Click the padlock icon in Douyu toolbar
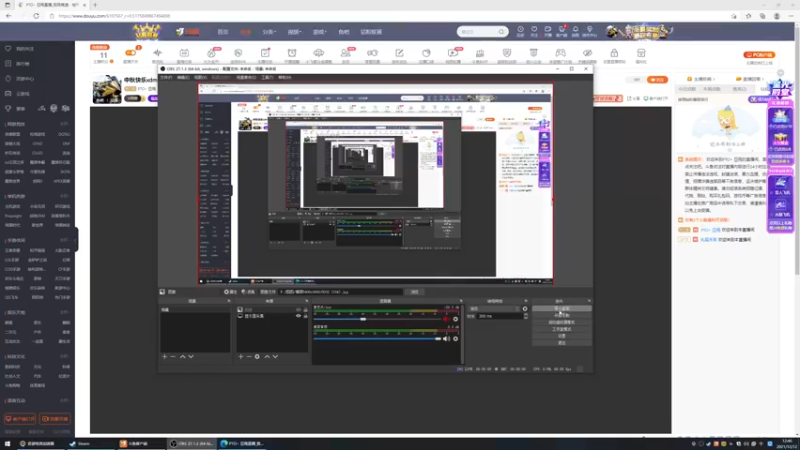The image size is (800, 450). [614, 53]
